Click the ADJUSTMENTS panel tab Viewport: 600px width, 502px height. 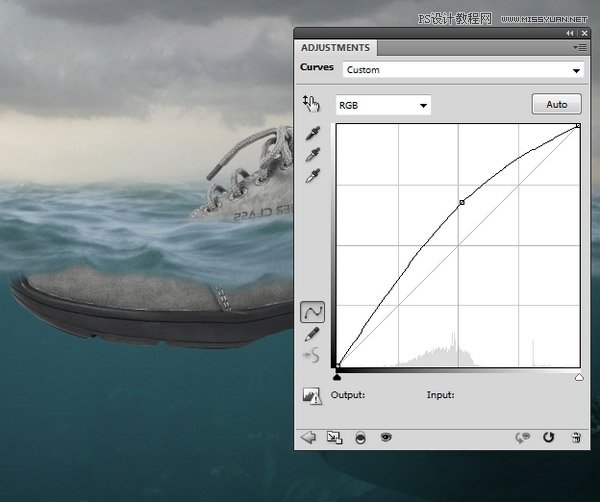click(336, 47)
